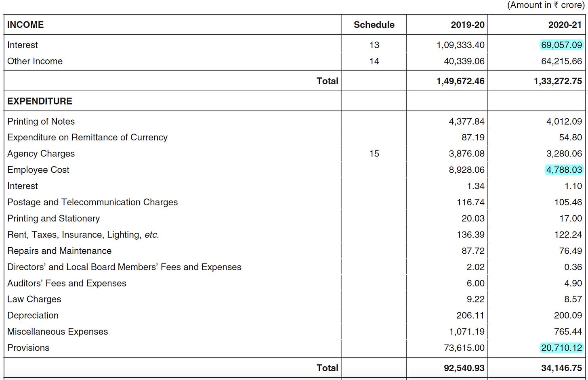Click the Printing of Notes label
The width and height of the screenshot is (588, 380).
41,121
